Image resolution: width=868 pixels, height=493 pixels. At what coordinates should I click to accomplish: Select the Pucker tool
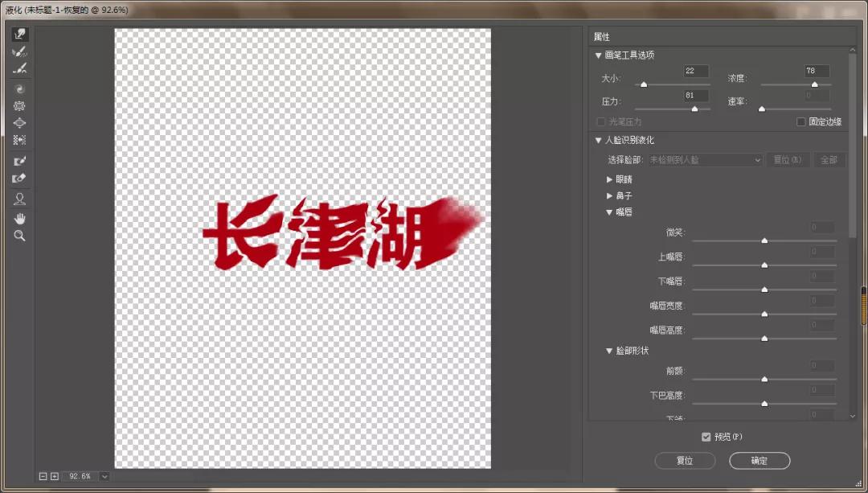click(19, 105)
